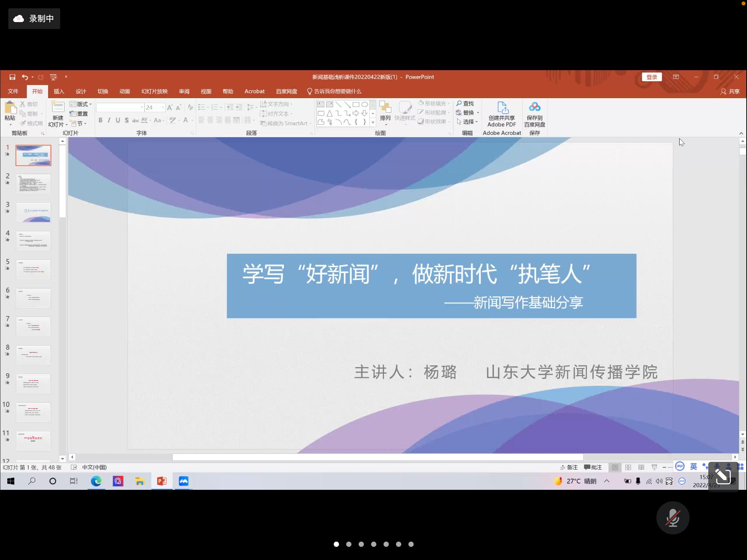Viewport: 747px width, 560px height.
Task: Switch to Design (设计) tab
Action: coord(81,91)
